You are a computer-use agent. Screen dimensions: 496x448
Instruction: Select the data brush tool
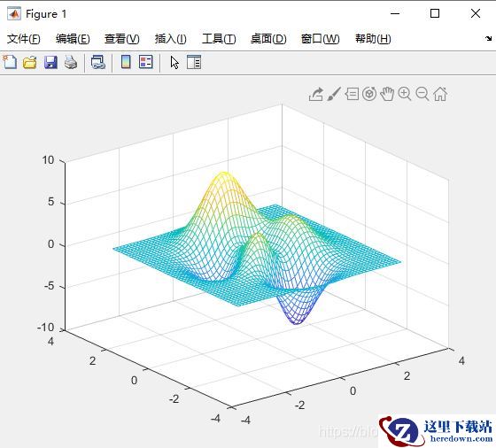coord(334,94)
